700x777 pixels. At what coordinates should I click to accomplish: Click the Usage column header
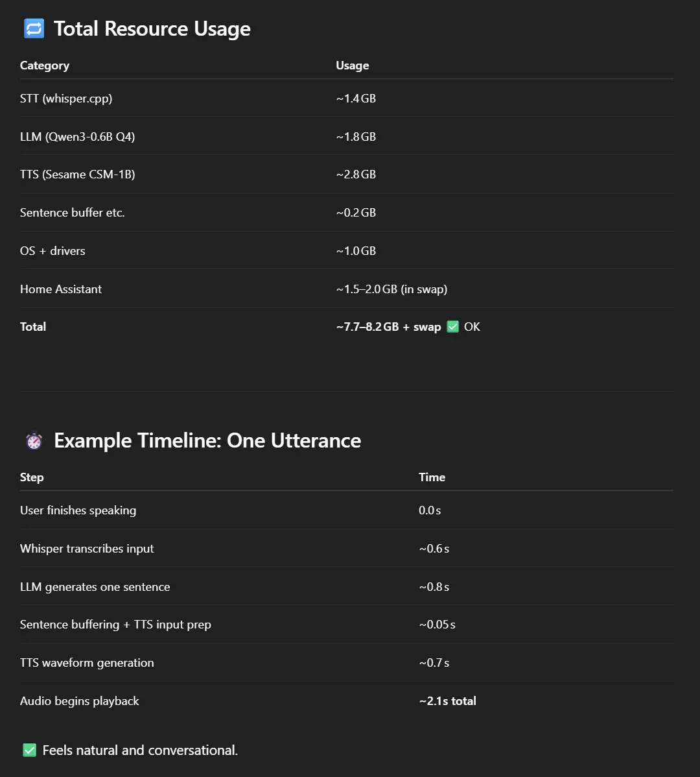click(353, 66)
